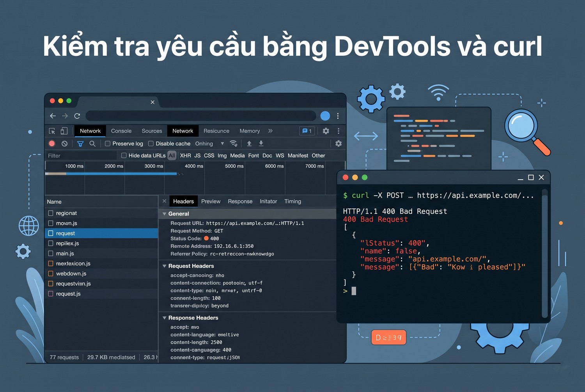
Task: Check the box next to webdown.js
Action: (x=51, y=274)
